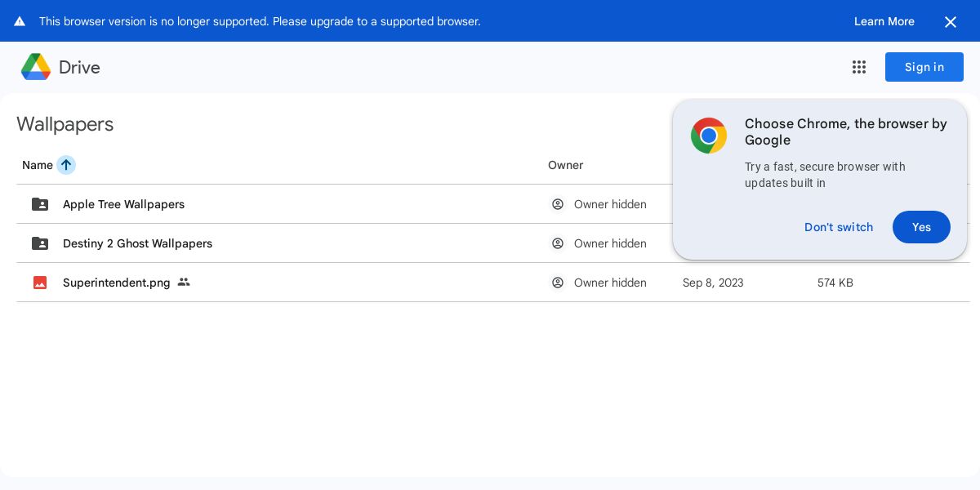
Task: Click the Apple Tree Wallpapers folder icon
Action: coord(40,204)
